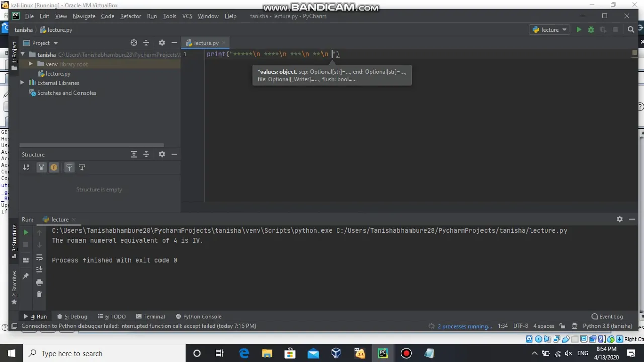Hide the Project panel

(x=174, y=43)
